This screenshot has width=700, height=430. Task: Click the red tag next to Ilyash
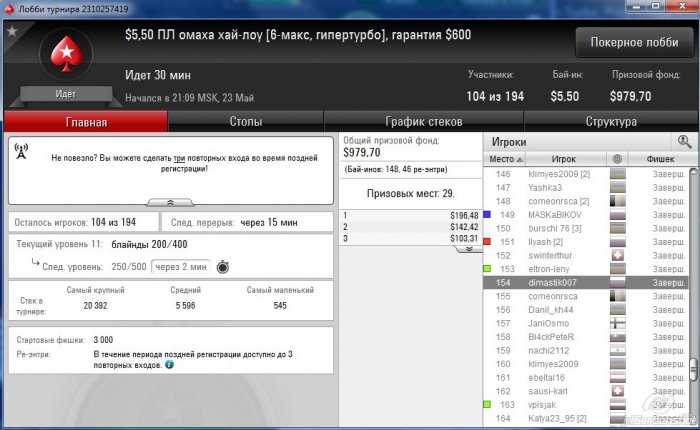(x=487, y=242)
